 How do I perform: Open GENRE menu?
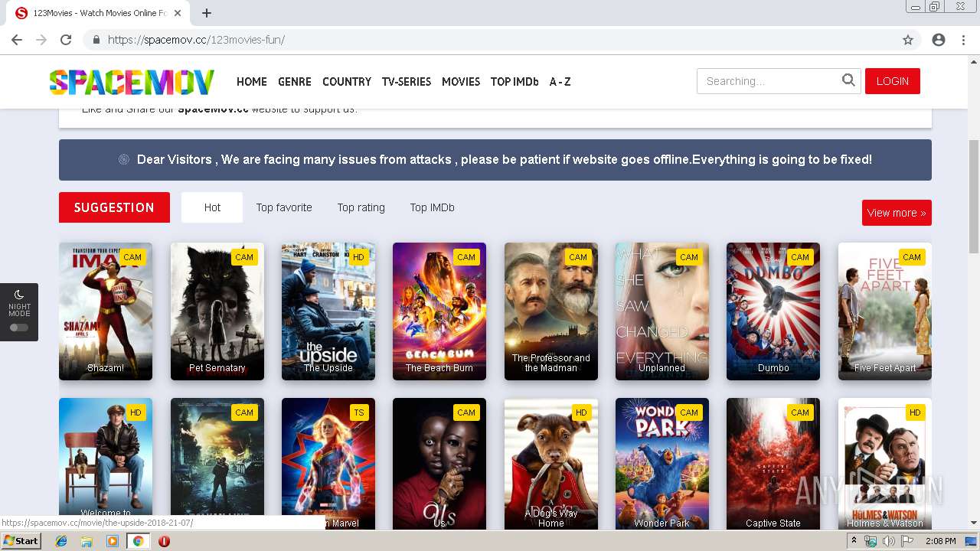pos(295,81)
